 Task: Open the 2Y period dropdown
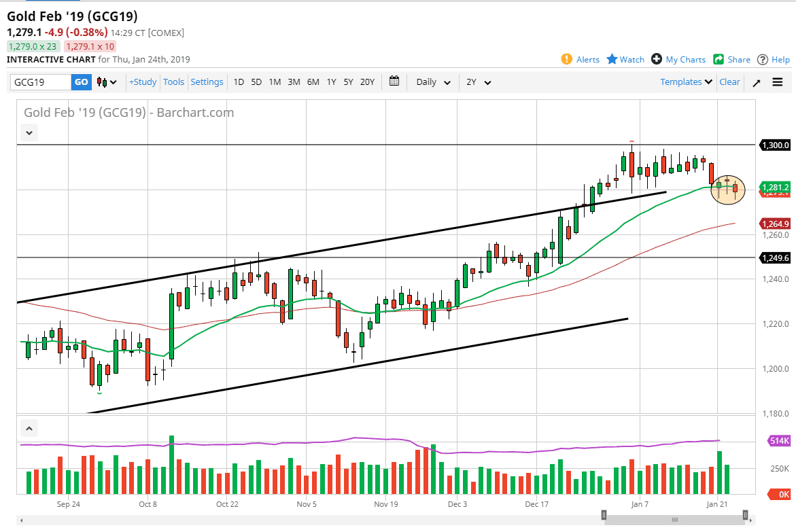[479, 82]
